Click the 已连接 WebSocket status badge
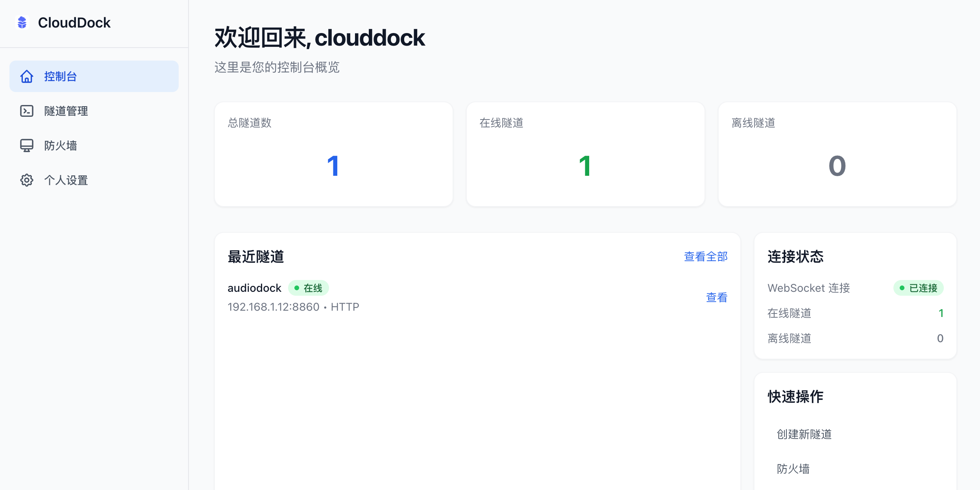 point(919,287)
